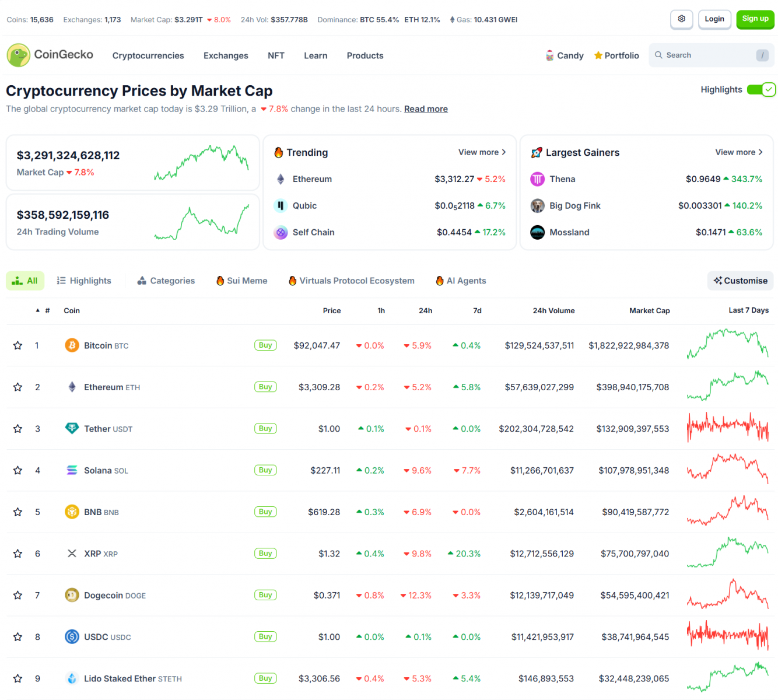Image resolution: width=778 pixels, height=700 pixels.
Task: Expand Trending with View more chevron
Action: (x=482, y=152)
